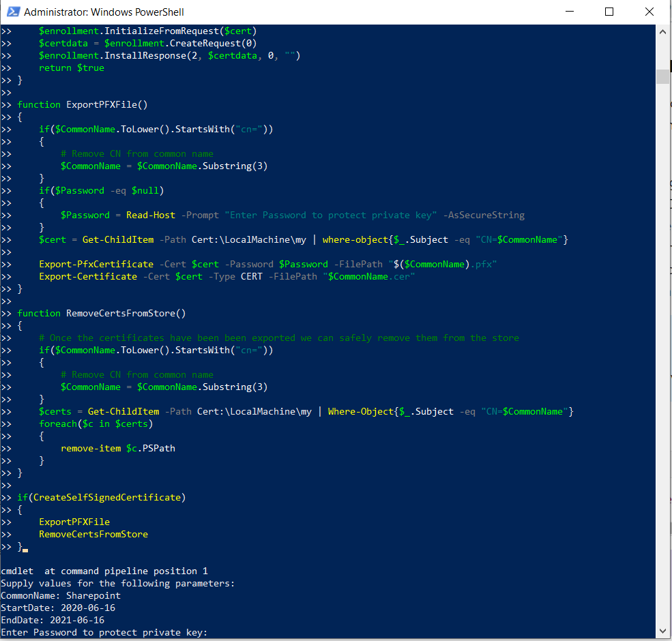Click 'Export-PfxCertificate' command

click(x=96, y=264)
